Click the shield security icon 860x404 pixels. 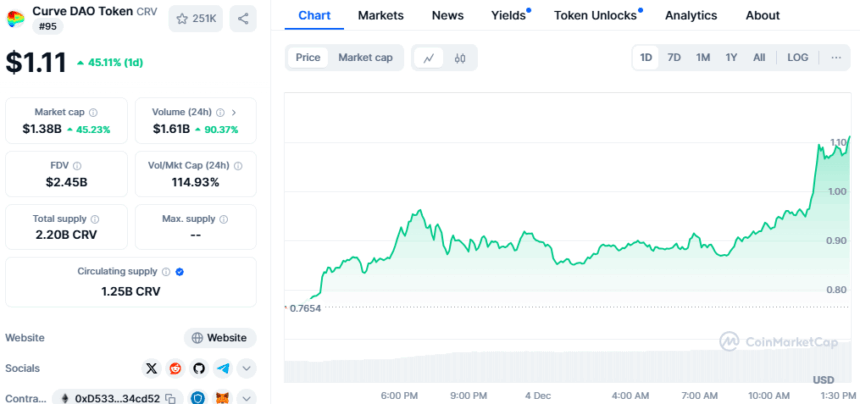[x=199, y=398]
